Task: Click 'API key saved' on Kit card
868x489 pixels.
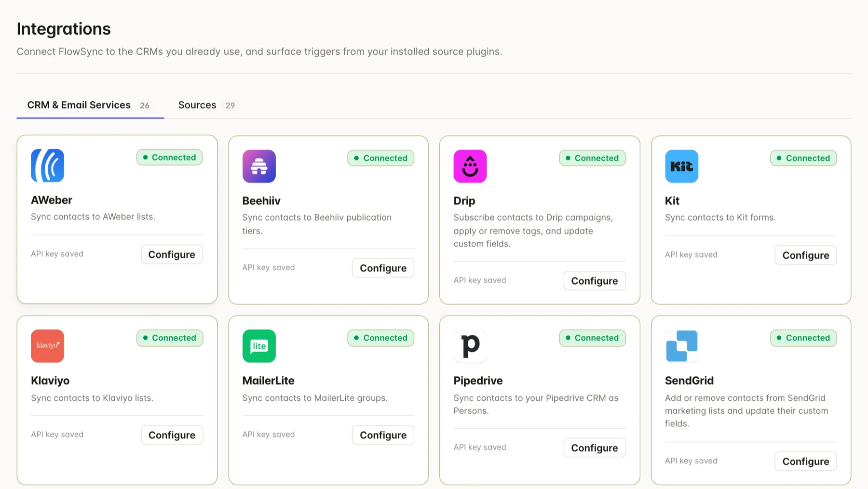Action: (691, 255)
